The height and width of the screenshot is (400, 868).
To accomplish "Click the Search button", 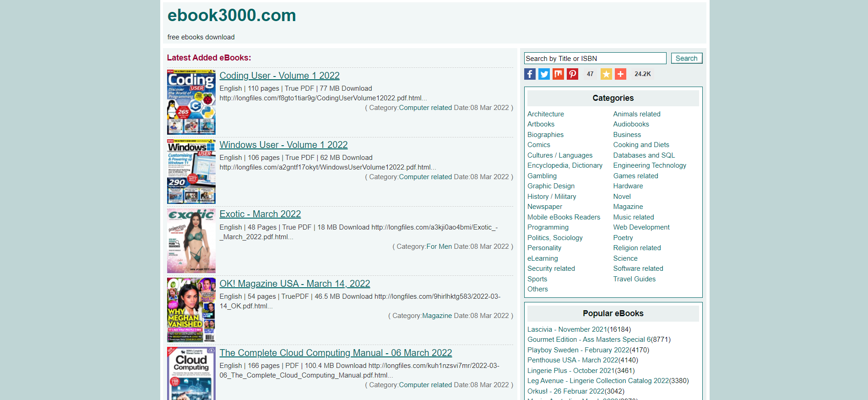I will [x=686, y=58].
